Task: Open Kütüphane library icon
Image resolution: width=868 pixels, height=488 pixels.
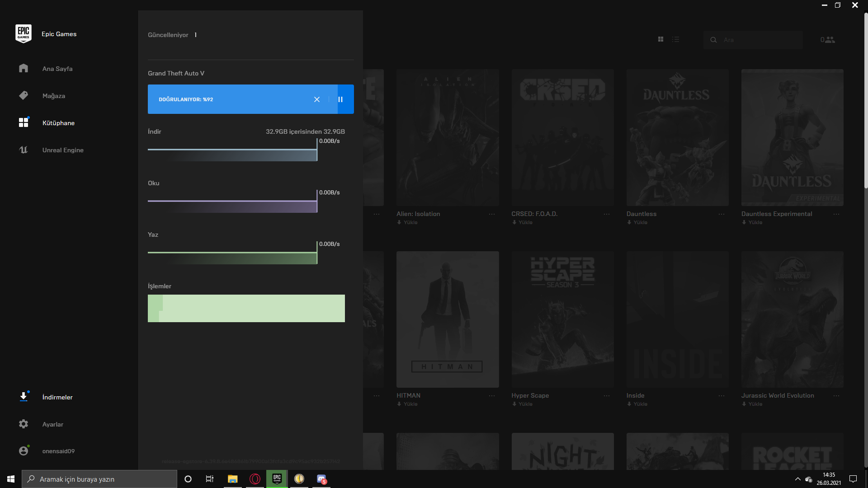Action: point(24,122)
